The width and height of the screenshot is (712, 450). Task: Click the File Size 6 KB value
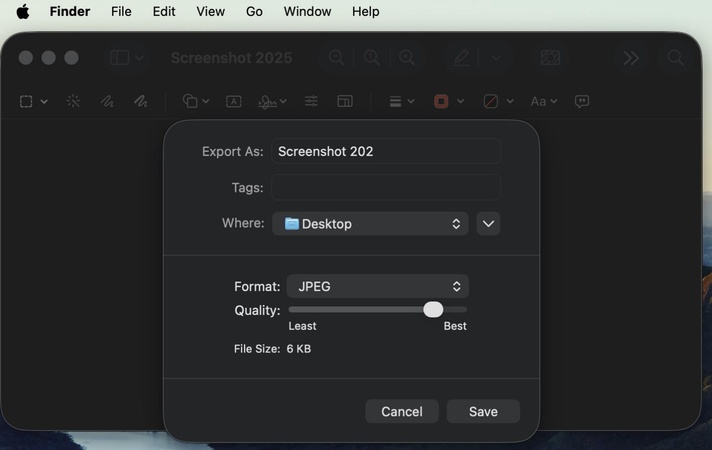[299, 349]
